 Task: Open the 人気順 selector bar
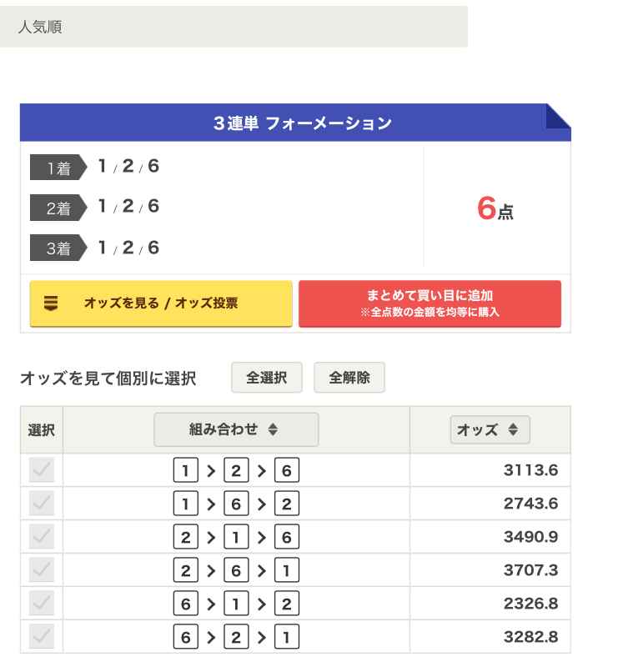point(234,27)
